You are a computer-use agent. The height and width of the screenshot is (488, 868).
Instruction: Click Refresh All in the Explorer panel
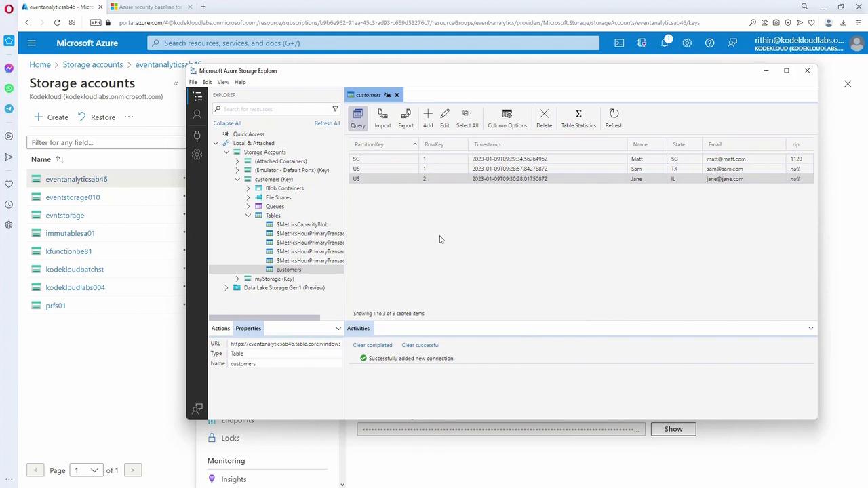coord(327,123)
